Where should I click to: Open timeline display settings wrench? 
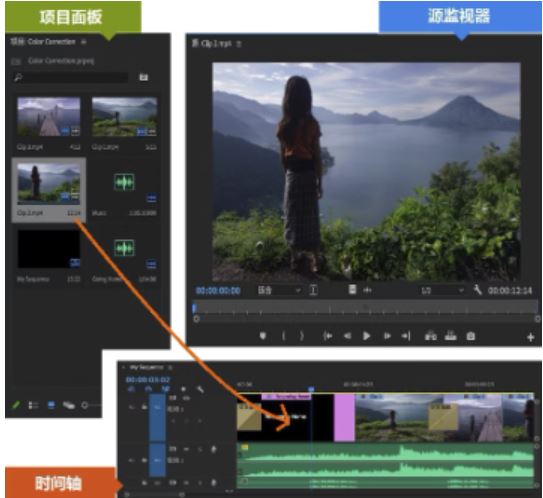pos(201,390)
